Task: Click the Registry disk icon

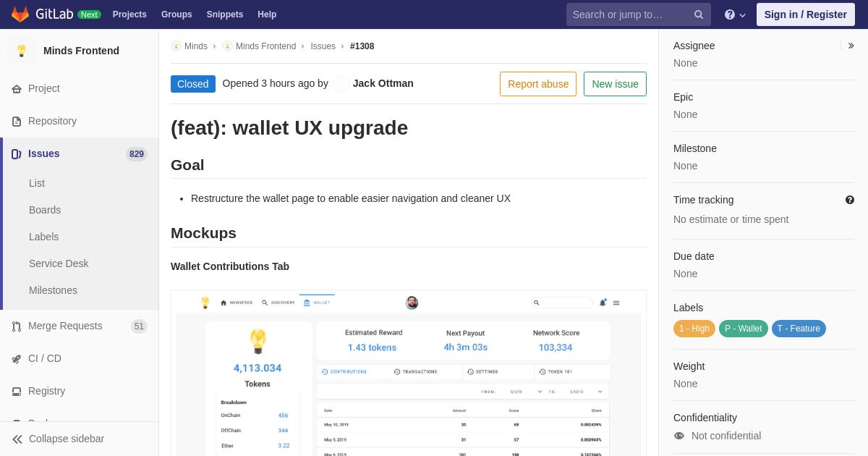Action: pos(17,392)
